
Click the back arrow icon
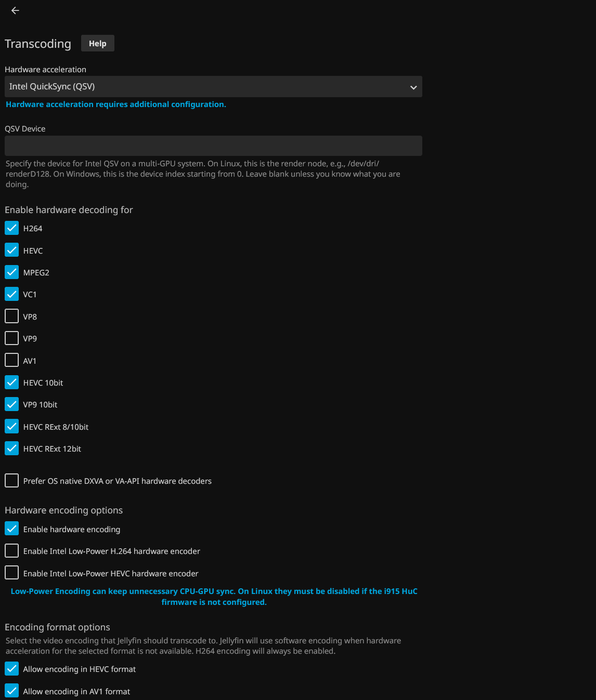coord(15,10)
